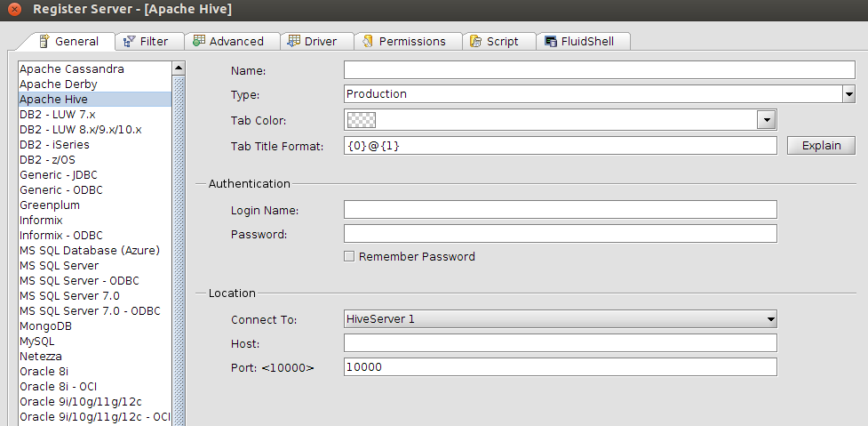
Task: Open the Connect To dropdown HiveServer 1
Action: [561, 319]
